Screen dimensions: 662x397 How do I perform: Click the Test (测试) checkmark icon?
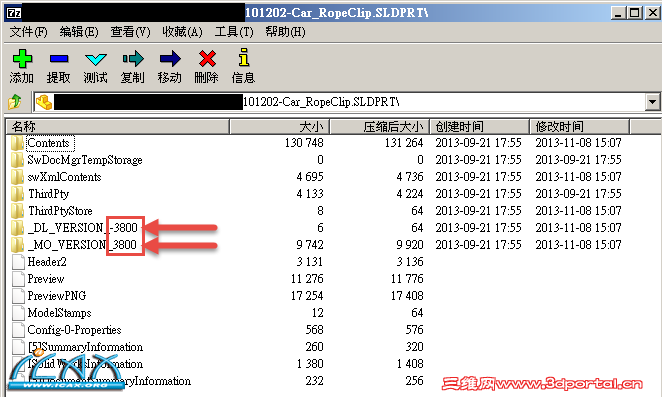95,59
